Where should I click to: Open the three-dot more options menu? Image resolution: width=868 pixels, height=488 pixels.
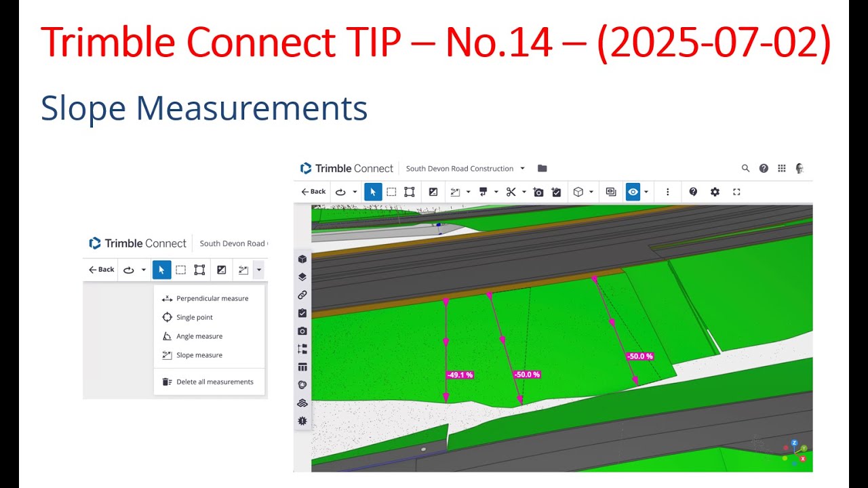pos(668,192)
